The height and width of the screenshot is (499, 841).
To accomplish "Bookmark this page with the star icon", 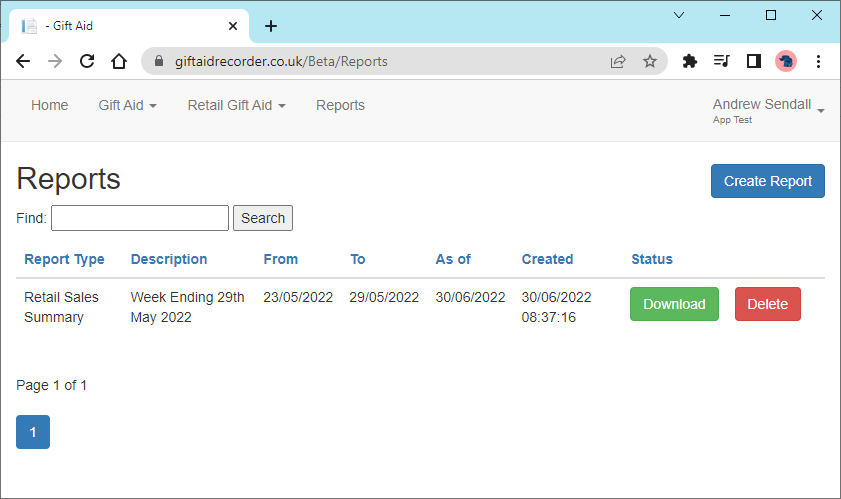I will pos(650,61).
